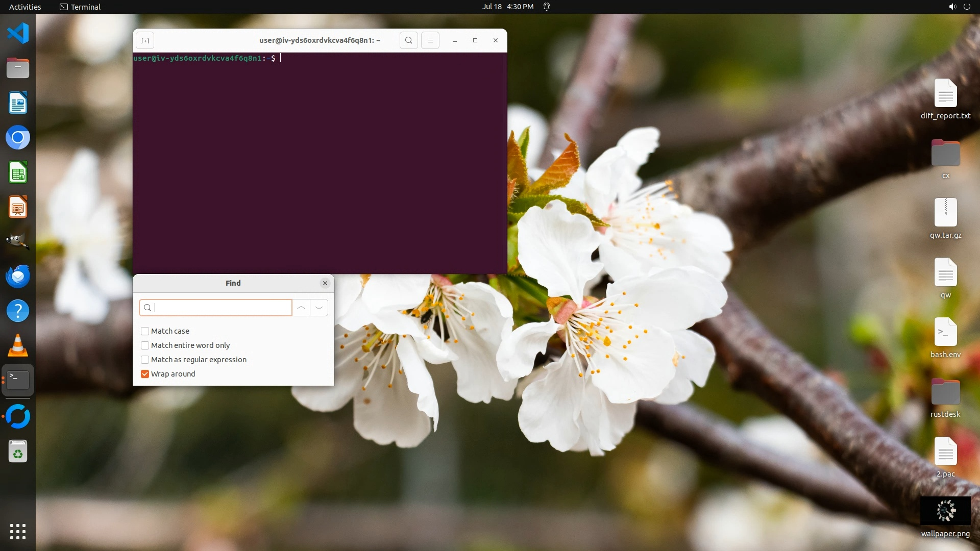Enable Match entire word only

coord(145,345)
